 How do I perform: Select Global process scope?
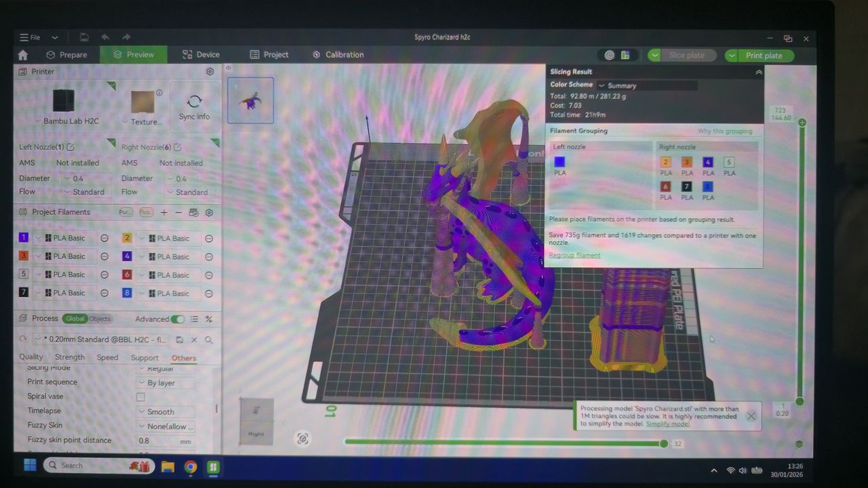point(75,319)
